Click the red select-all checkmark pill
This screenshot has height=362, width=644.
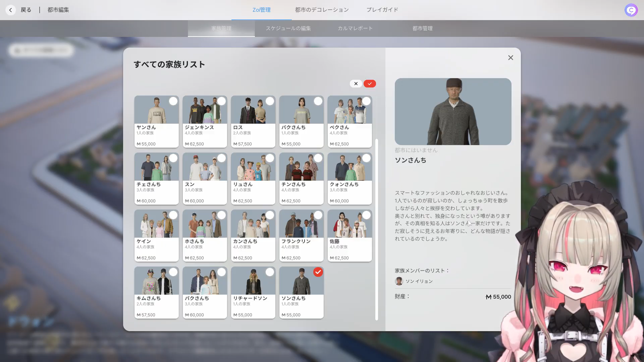pos(370,84)
